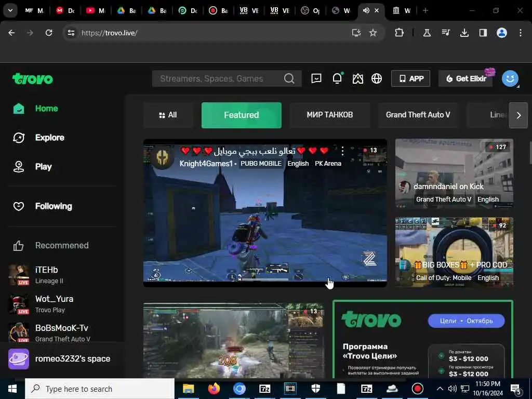Click the install app icon in address bar
Screen dimensions: 532x399
[x=356, y=33]
